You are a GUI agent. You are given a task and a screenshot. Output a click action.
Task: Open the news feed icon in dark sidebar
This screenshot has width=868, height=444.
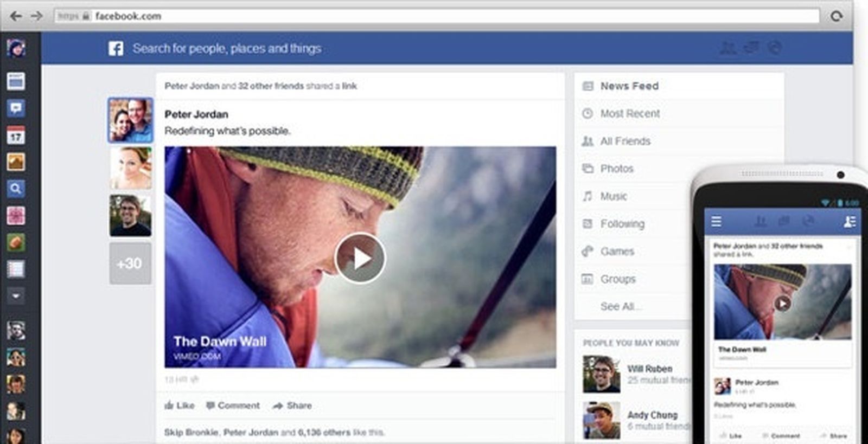16,81
